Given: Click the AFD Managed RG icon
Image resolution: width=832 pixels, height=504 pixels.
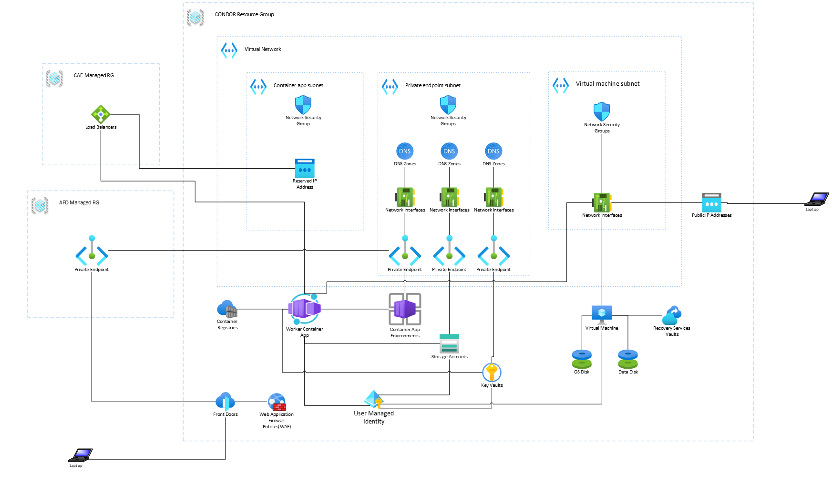Looking at the screenshot, I should click(x=40, y=206).
